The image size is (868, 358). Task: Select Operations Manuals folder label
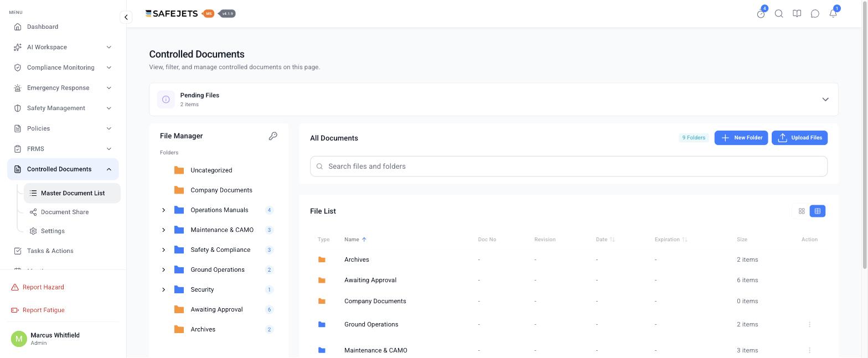tap(219, 210)
